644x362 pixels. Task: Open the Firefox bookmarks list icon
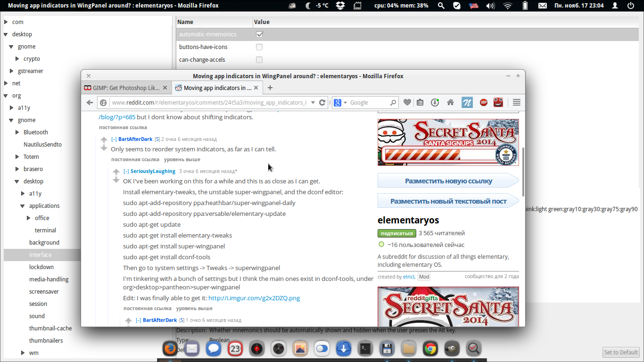[421, 102]
